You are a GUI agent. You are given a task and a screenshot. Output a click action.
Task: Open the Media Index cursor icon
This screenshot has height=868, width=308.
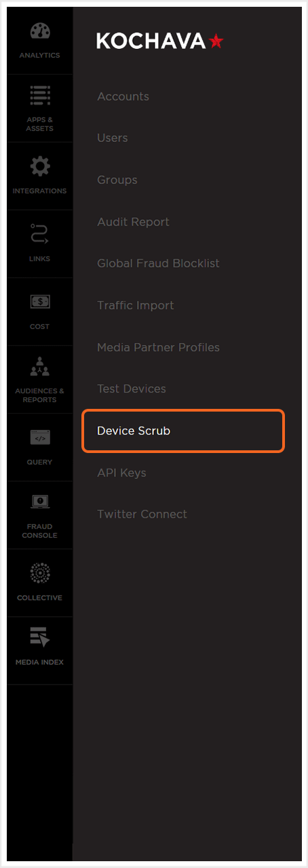[x=39, y=638]
